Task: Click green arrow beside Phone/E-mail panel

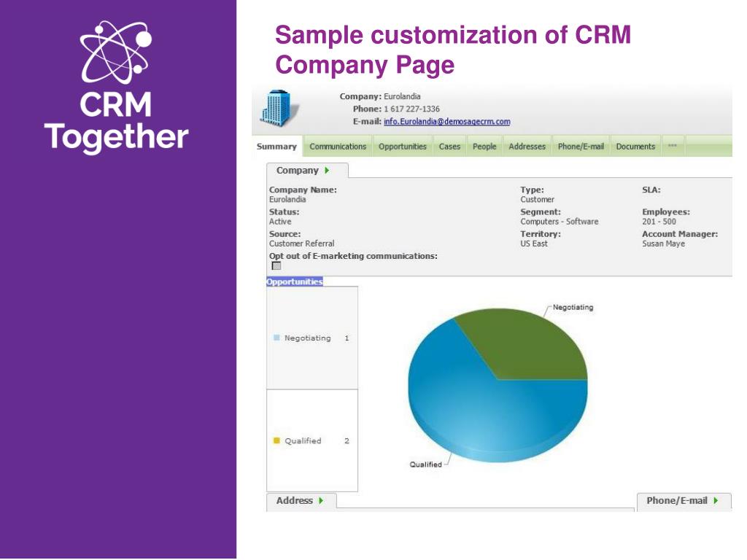Action: pyautogui.click(x=716, y=500)
